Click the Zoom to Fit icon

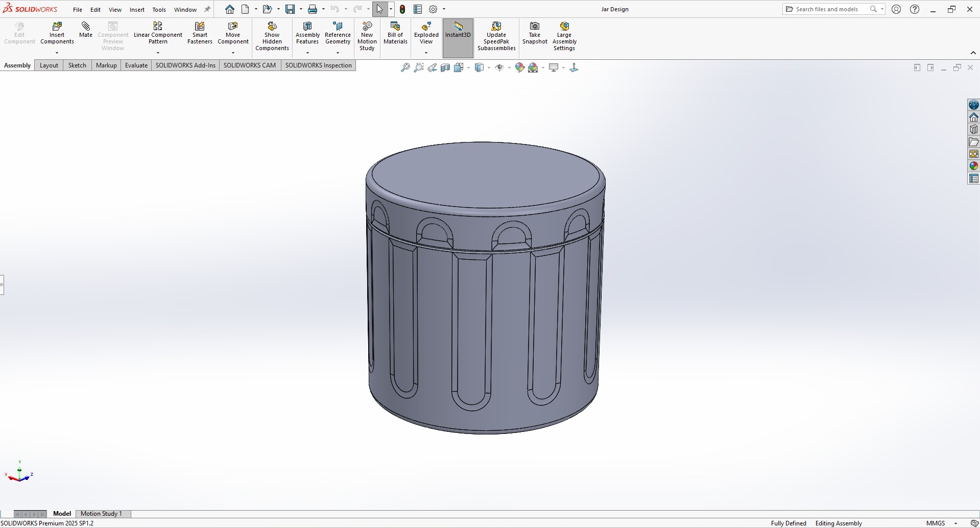point(405,67)
